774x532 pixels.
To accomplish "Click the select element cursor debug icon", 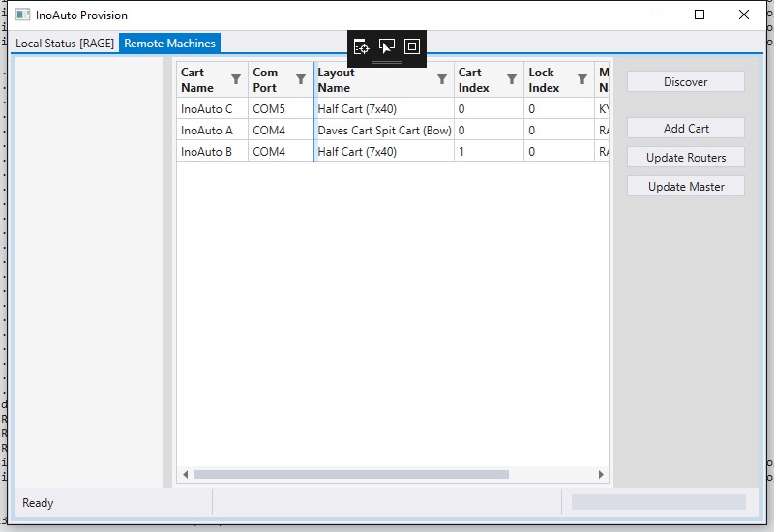I will pyautogui.click(x=386, y=46).
